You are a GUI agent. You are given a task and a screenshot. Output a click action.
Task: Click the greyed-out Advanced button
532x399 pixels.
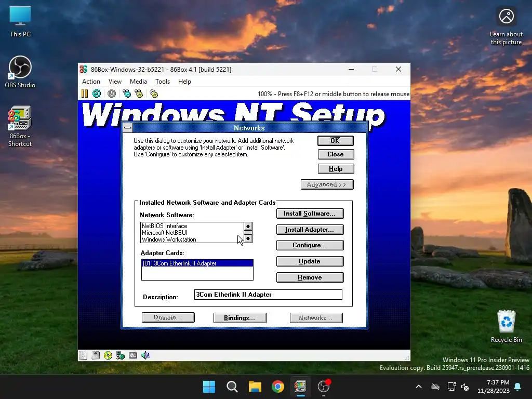pyautogui.click(x=327, y=184)
